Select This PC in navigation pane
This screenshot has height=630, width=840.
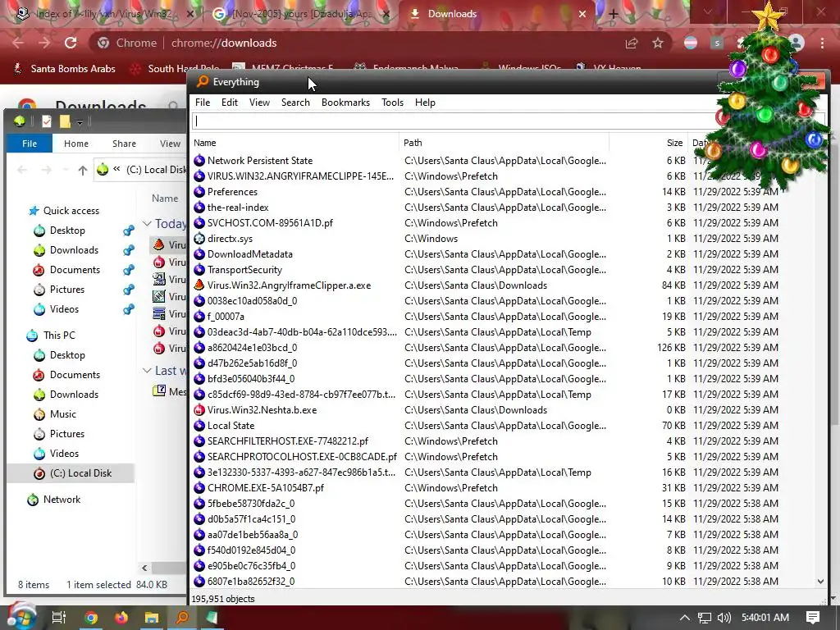coord(59,336)
